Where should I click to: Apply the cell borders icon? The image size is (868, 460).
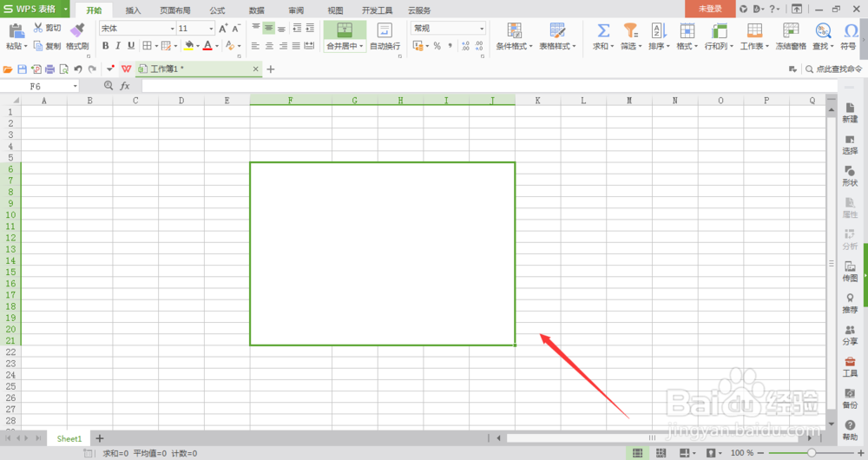[147, 46]
